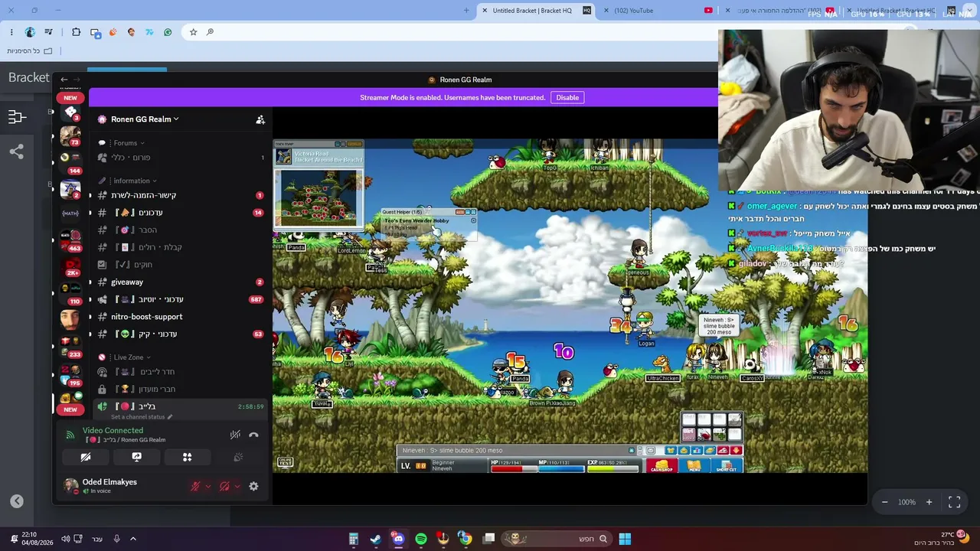Image resolution: width=980 pixels, height=551 pixels.
Task: Open input device options arrow beside microphone
Action: 207,486
